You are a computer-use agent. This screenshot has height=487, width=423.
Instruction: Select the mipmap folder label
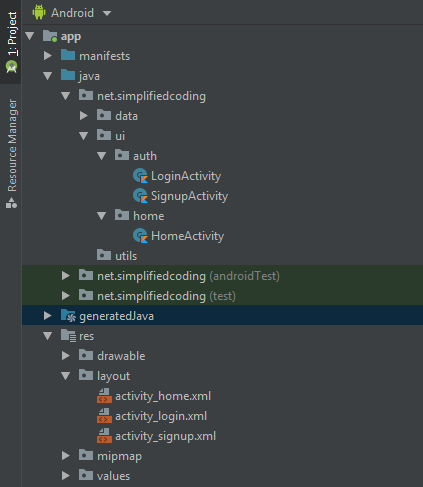119,456
